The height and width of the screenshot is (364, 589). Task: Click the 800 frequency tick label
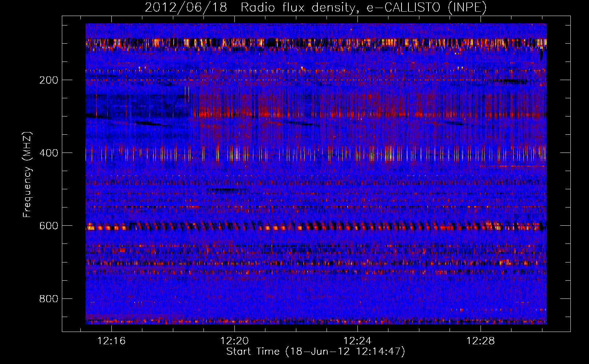click(x=49, y=299)
